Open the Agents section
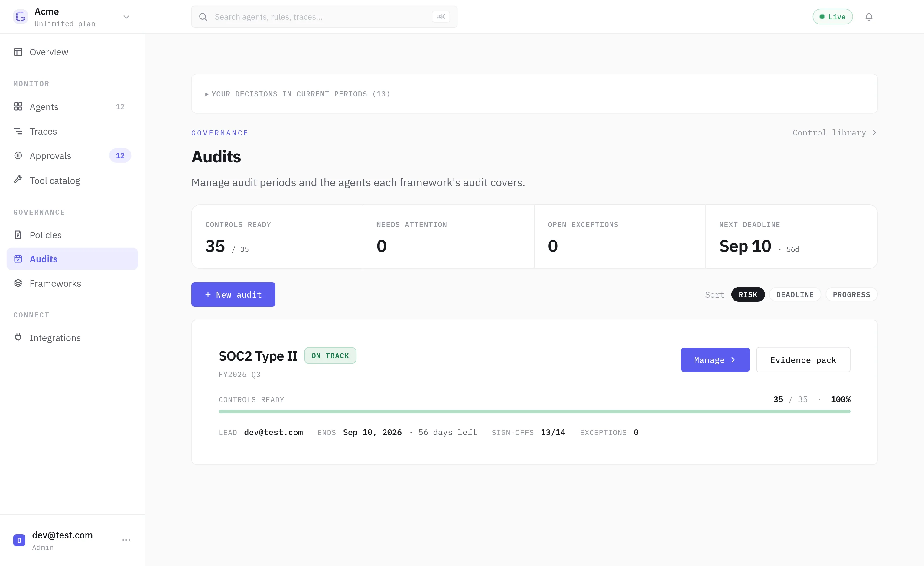The image size is (924, 566). (72, 107)
